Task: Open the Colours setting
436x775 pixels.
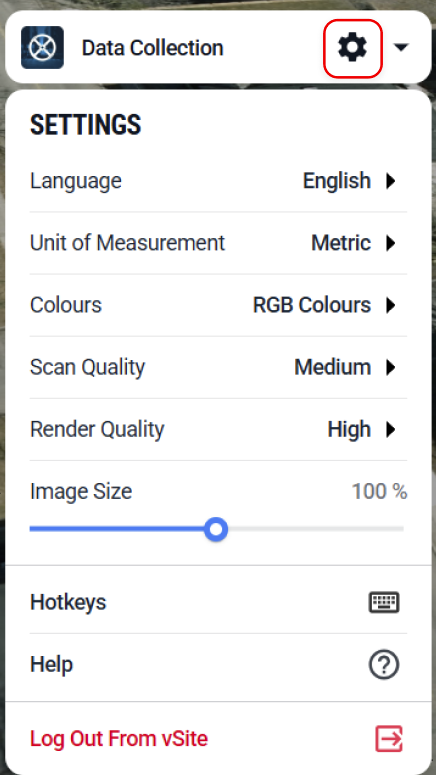Action: coord(218,305)
